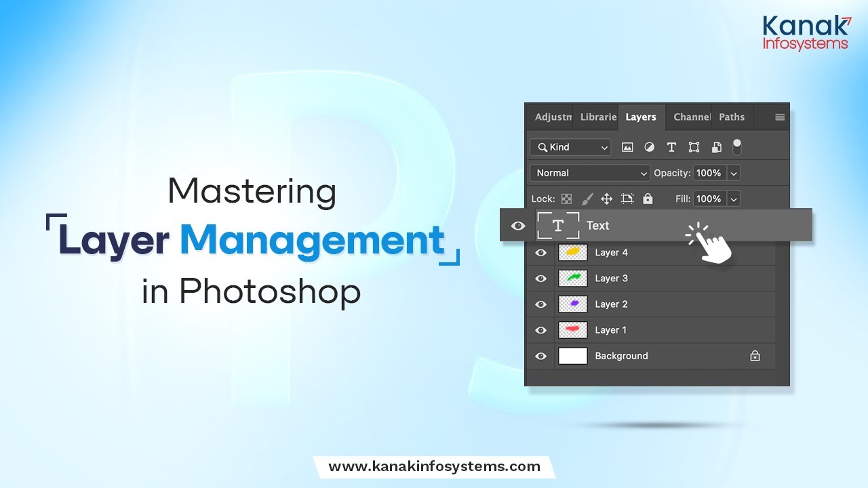Filter by adjustment layers icon
Screen dimensions: 868x488
point(649,147)
